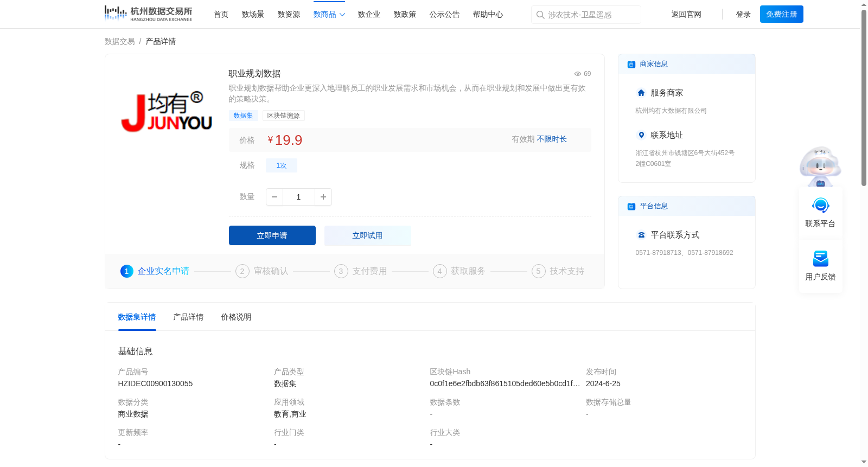Click the 商业数据 category value
The width and height of the screenshot is (868, 467).
[x=133, y=414]
